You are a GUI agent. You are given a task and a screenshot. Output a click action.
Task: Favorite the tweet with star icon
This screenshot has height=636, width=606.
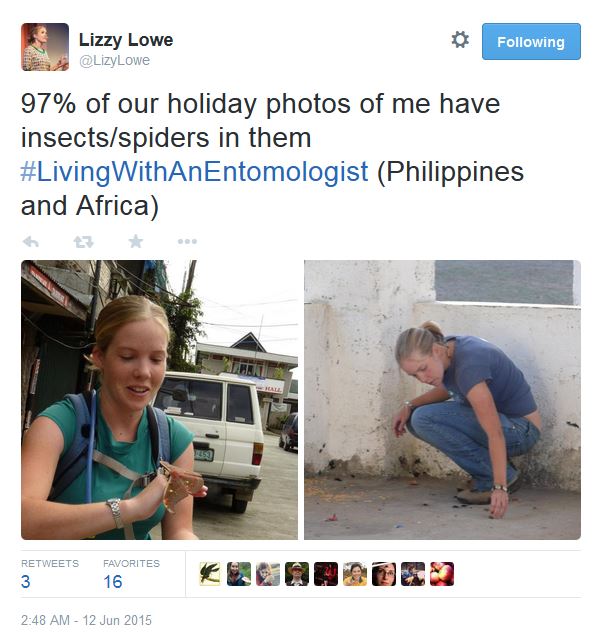click(135, 241)
